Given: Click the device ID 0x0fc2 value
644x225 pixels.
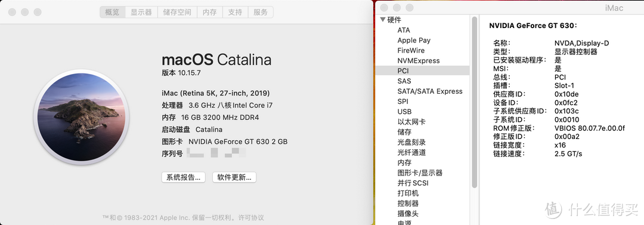Looking at the screenshot, I should click(x=566, y=103).
